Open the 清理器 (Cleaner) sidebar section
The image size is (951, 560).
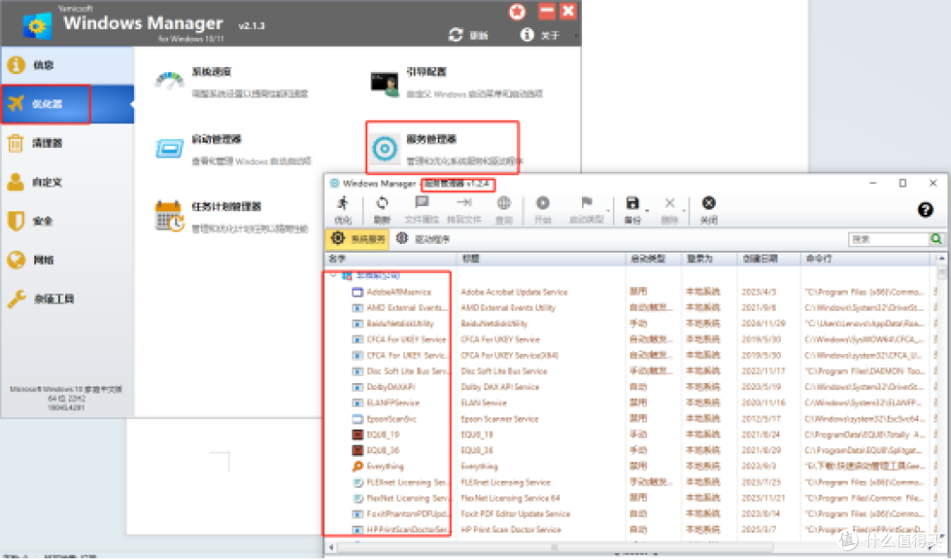[67, 144]
